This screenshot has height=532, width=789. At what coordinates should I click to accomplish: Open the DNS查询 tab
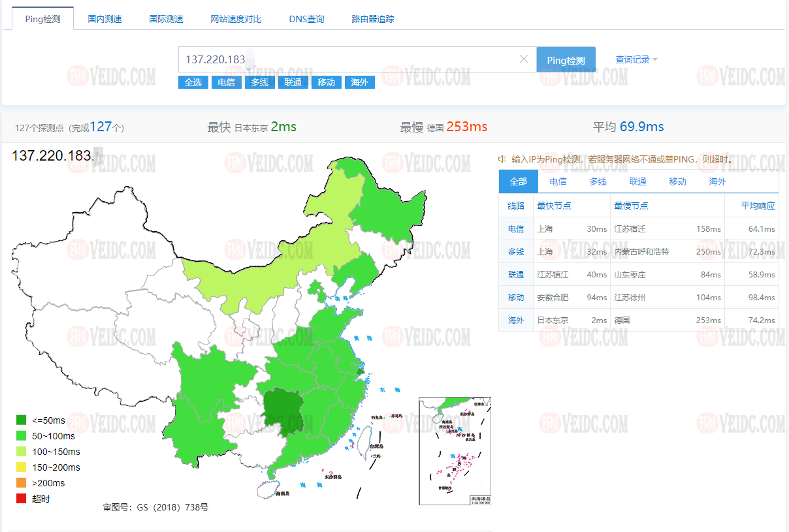click(x=306, y=19)
